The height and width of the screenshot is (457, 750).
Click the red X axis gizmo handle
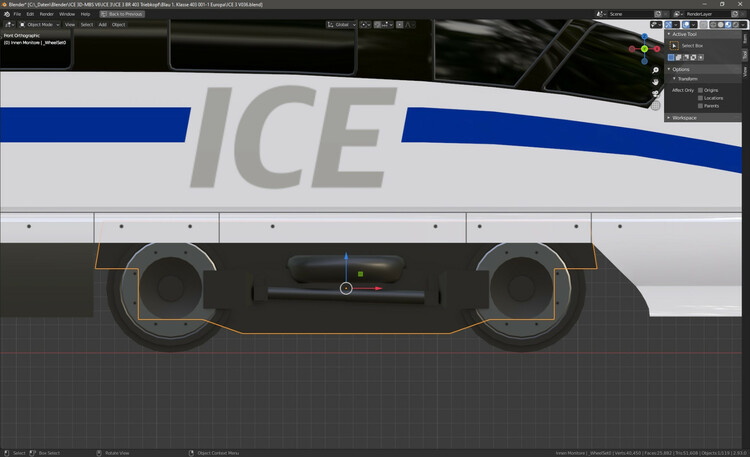pyautogui.click(x=657, y=49)
